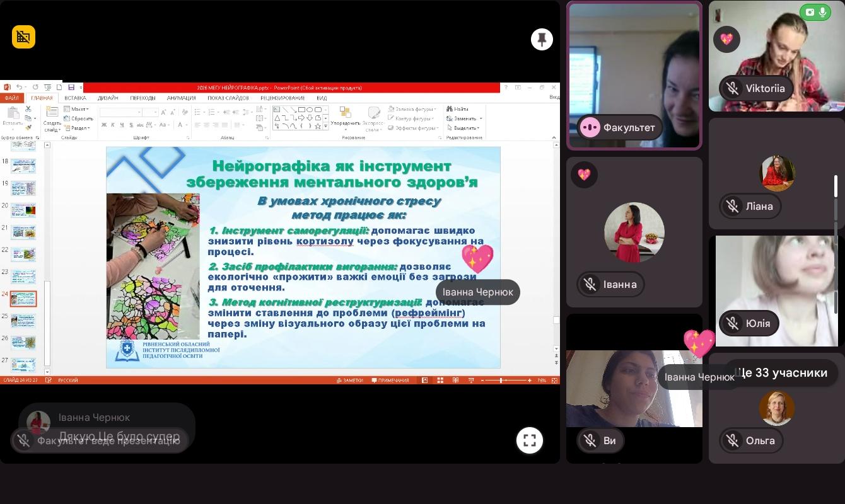This screenshot has width=845, height=504.
Task: Click the slide sorter view icon
Action: click(x=440, y=381)
